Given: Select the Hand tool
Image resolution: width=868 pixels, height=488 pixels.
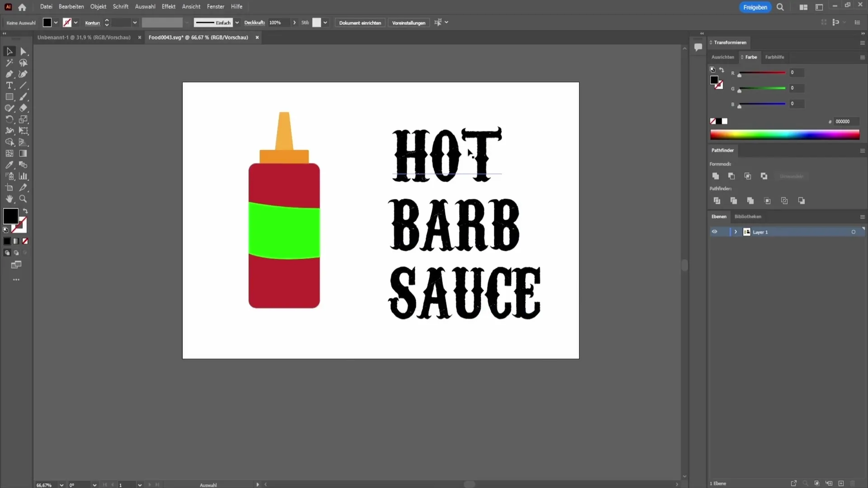Looking at the screenshot, I should click(x=9, y=199).
